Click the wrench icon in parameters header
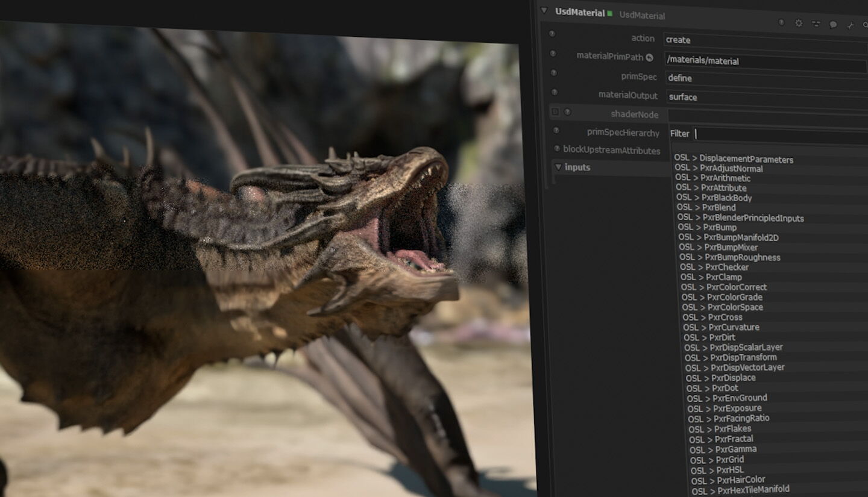The image size is (868, 497). click(x=851, y=25)
